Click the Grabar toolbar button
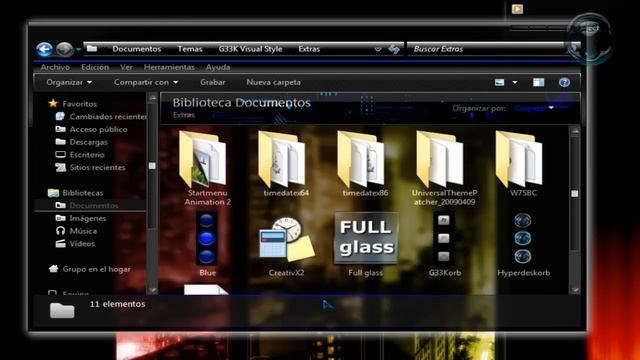 (x=213, y=82)
